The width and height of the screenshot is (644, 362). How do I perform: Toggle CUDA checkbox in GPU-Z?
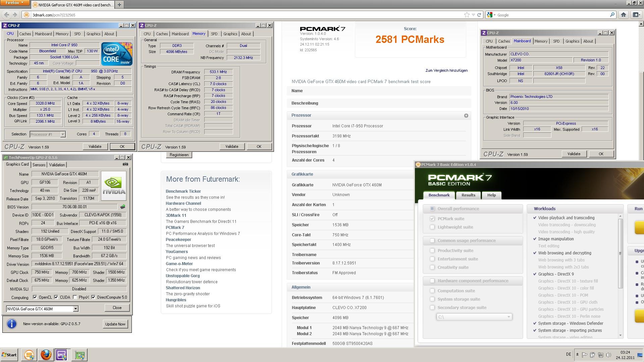coord(56,297)
